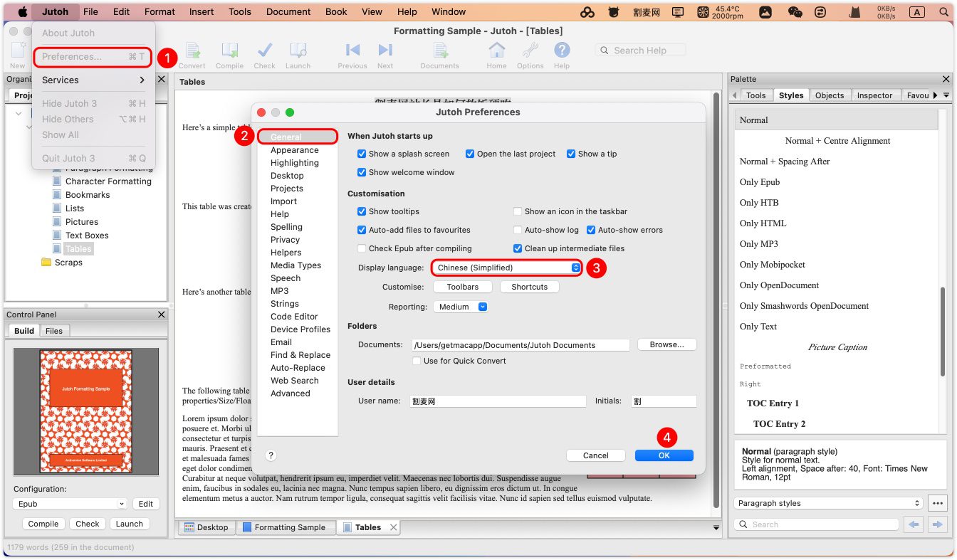957x560 pixels.
Task: Click the User name input field
Action: [497, 401]
